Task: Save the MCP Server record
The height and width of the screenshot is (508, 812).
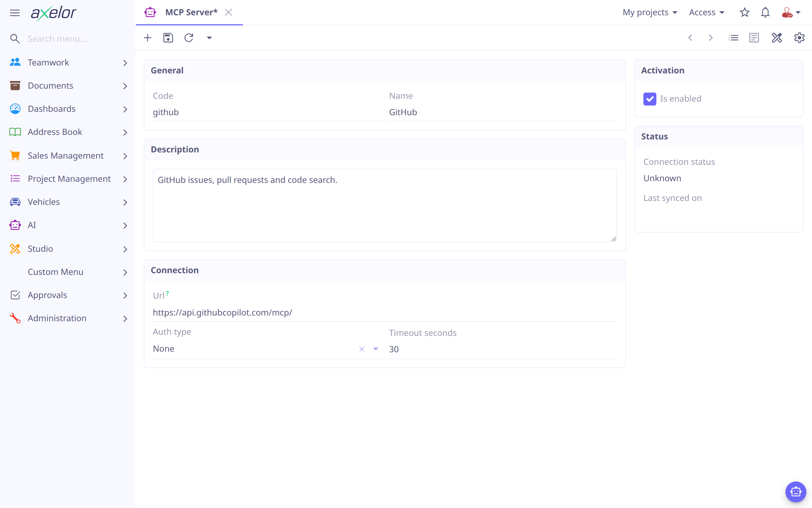Action: [168, 38]
